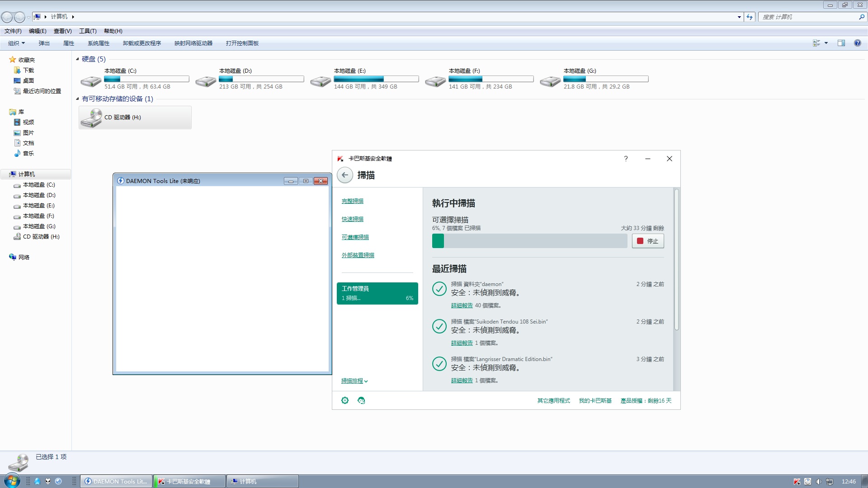Expand the scan schedule dropdown
This screenshot has width=868, height=488.
(x=354, y=381)
